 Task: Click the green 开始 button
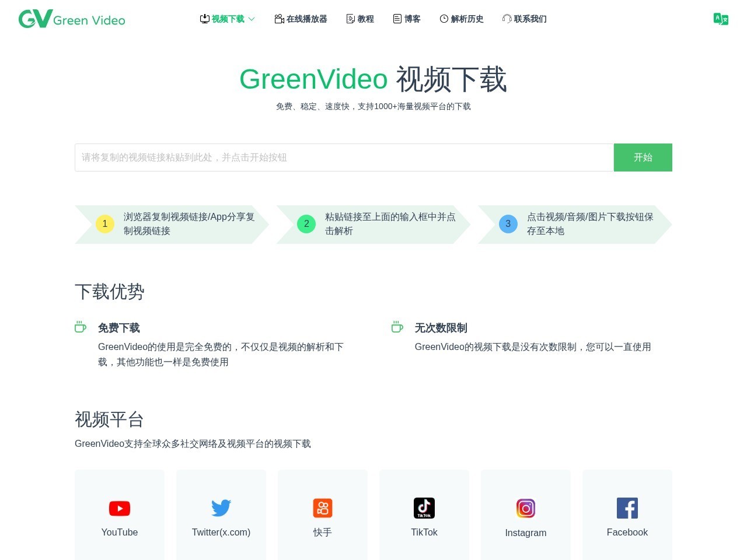(x=643, y=157)
